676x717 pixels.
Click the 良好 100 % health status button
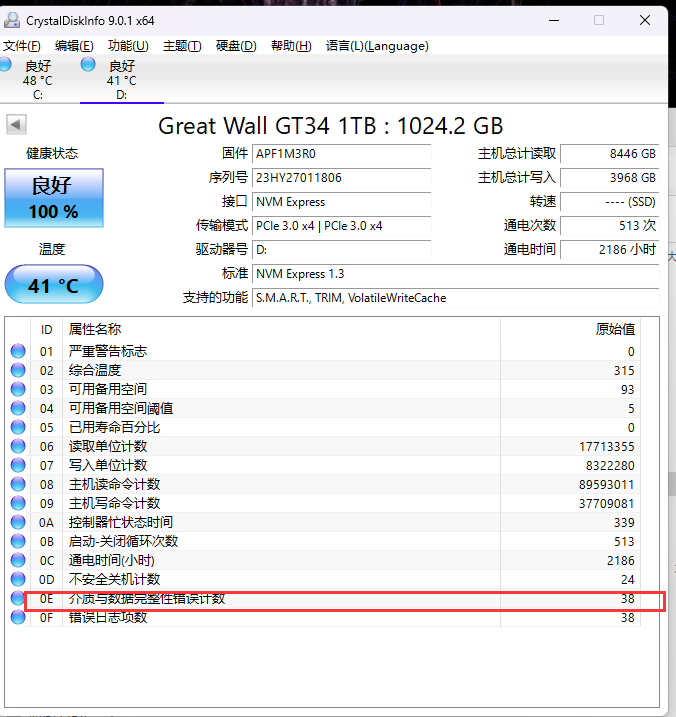(54, 198)
